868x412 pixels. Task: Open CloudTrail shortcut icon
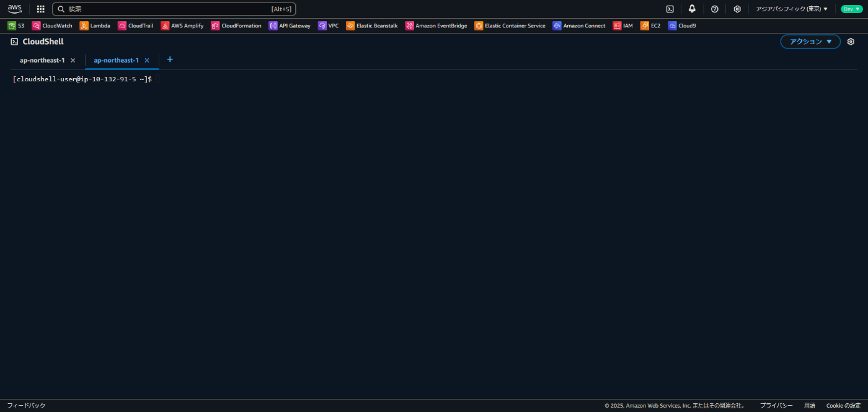coord(122,26)
